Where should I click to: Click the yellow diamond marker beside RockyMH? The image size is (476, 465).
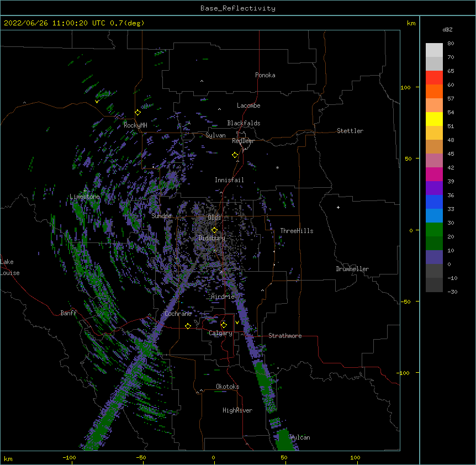click(x=138, y=113)
